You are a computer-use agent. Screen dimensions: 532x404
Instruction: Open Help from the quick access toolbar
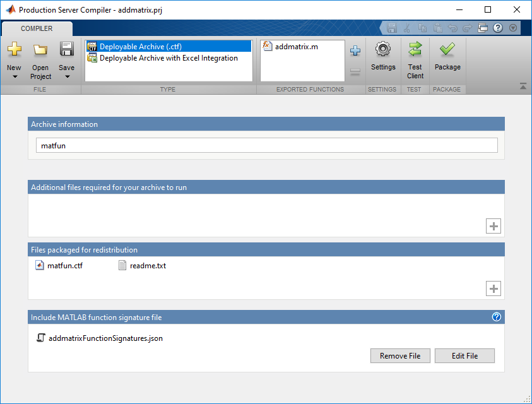[x=498, y=27]
